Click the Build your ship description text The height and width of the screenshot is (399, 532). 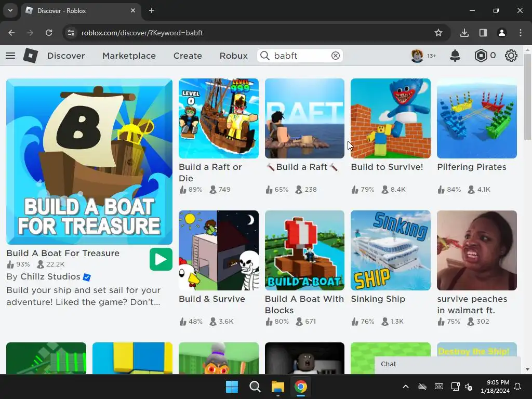(x=84, y=296)
